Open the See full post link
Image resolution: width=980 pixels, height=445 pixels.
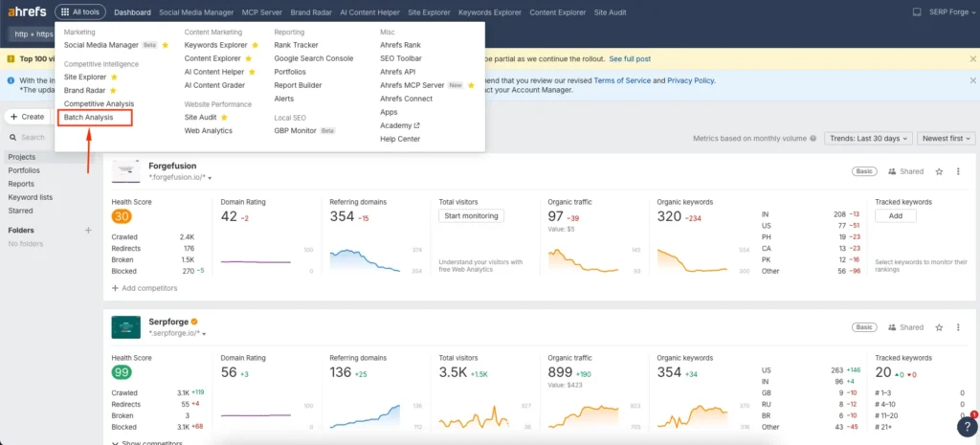pos(633,58)
